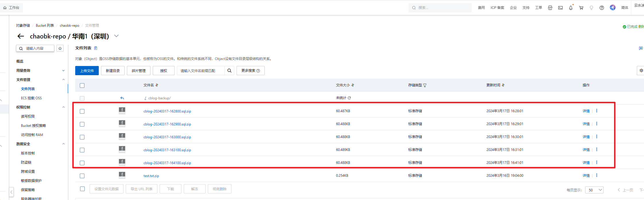This screenshot has height=200, width=644.
Task: Click the 授权 button
Action: tap(164, 71)
